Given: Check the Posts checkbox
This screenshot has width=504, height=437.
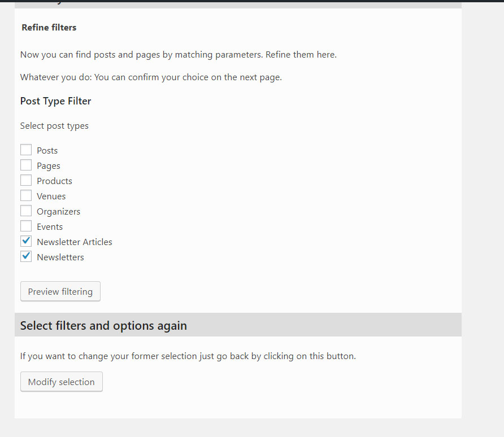Looking at the screenshot, I should [x=26, y=150].
